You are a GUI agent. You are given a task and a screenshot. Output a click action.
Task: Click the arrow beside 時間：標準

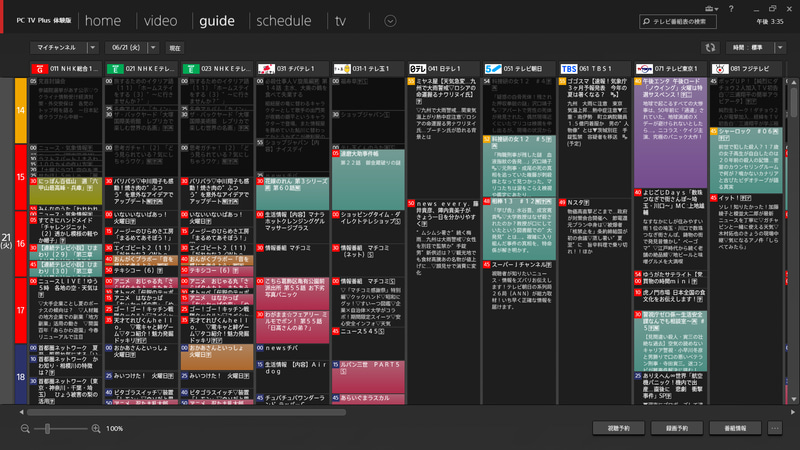[x=780, y=47]
